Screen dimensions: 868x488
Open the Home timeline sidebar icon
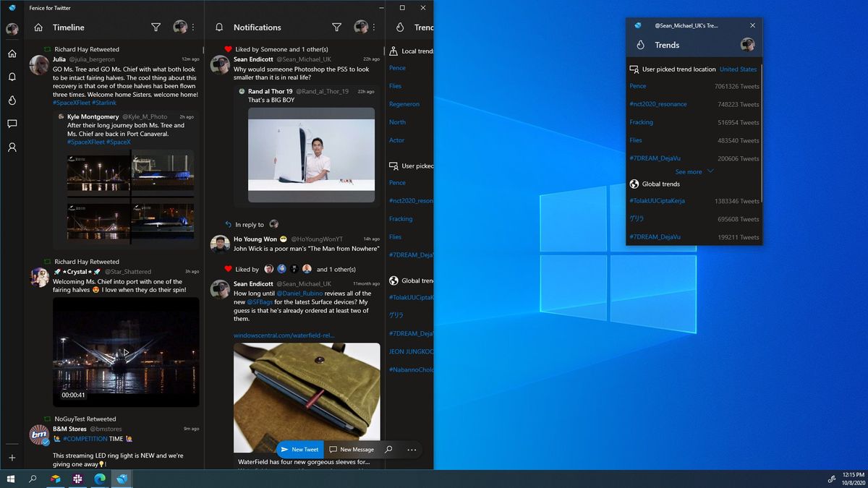11,53
